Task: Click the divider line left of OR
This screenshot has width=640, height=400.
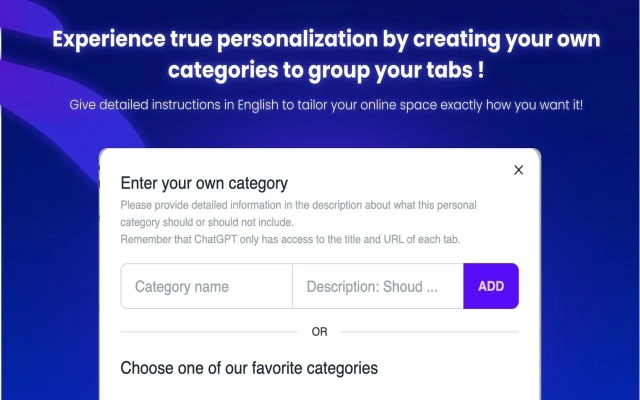Action: click(208, 331)
